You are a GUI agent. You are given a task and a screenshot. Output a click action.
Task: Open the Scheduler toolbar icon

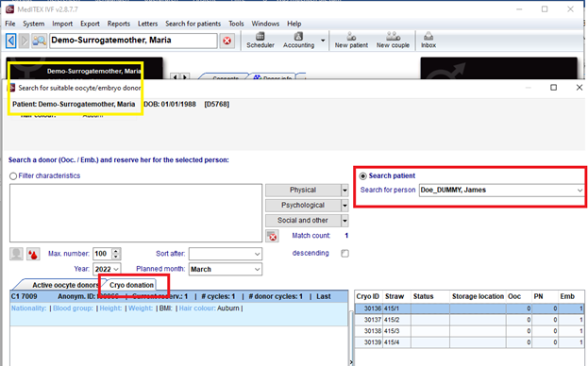[260, 40]
